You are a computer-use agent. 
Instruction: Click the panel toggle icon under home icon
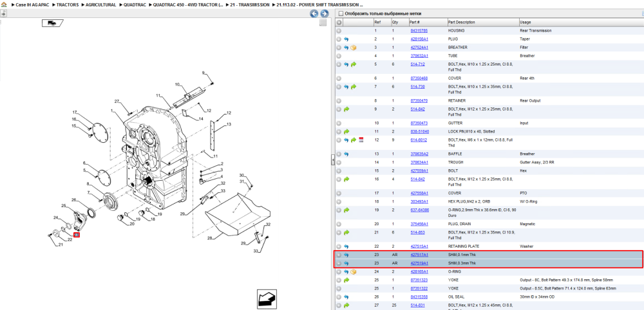click(3, 14)
